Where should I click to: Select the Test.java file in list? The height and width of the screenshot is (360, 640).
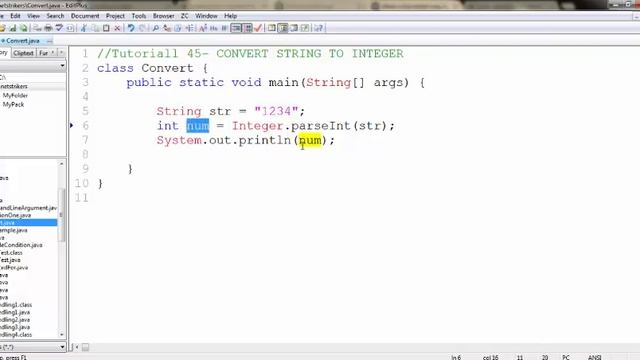[10, 260]
